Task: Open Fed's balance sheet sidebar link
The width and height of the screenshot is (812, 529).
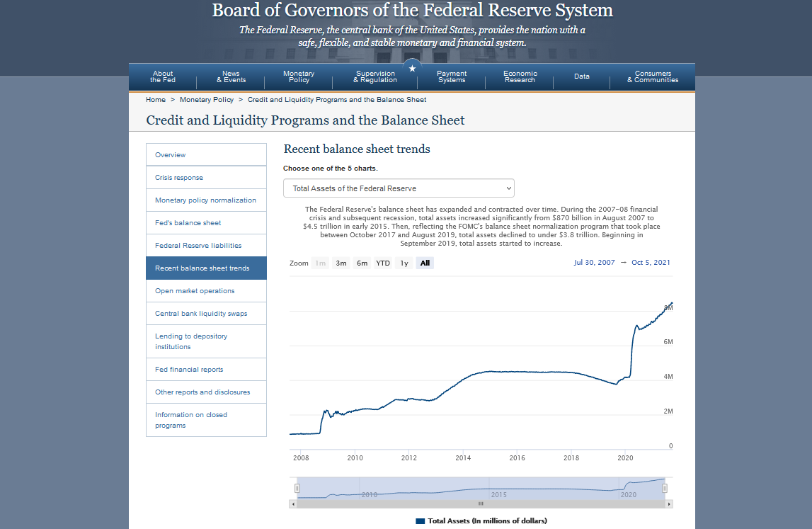Action: 206,223
